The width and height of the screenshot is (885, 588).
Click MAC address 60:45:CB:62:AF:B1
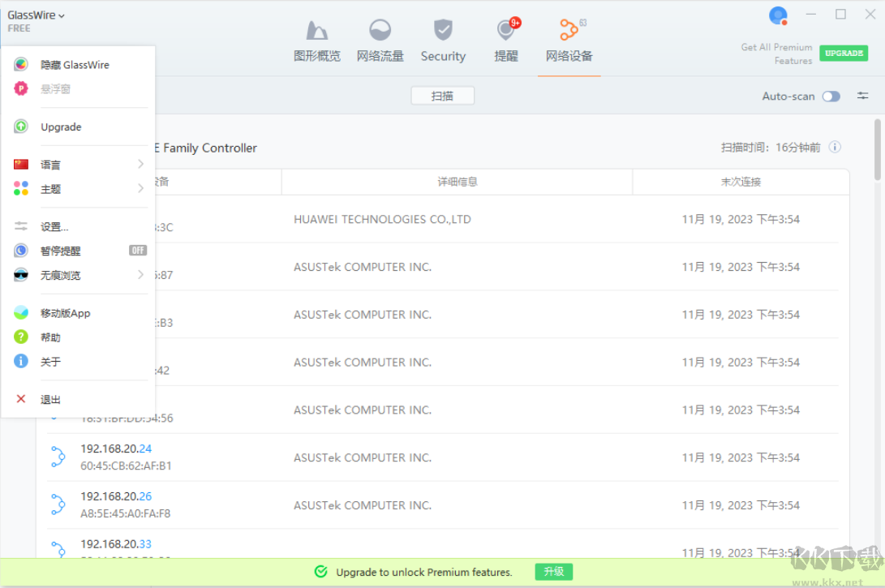(x=126, y=466)
